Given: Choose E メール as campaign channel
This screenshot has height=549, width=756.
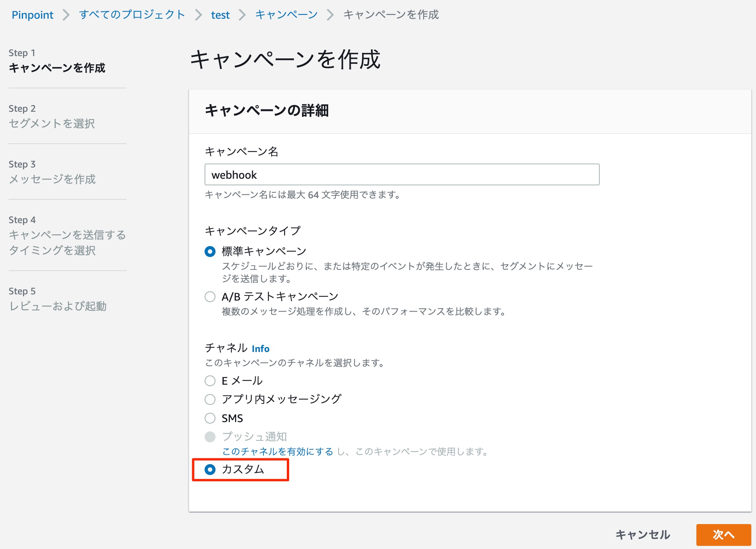Looking at the screenshot, I should pyautogui.click(x=210, y=380).
